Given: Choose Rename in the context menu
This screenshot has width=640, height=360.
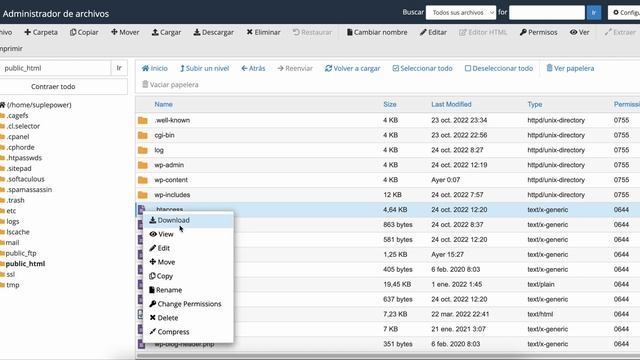Looking at the screenshot, I should (x=188, y=290).
